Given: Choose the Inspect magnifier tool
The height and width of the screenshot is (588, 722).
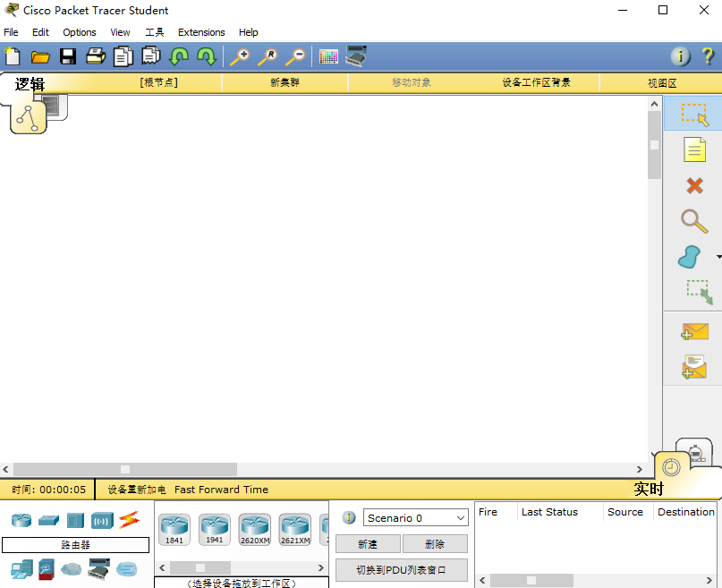Looking at the screenshot, I should point(694,221).
